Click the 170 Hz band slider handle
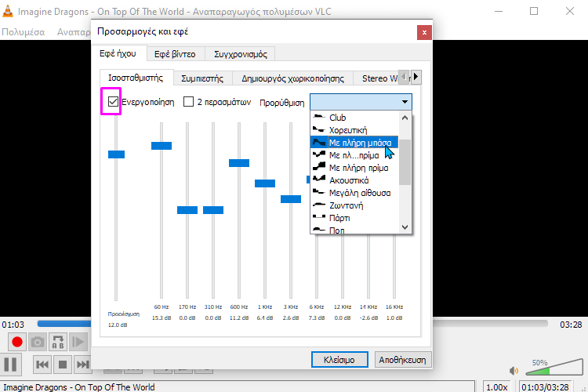The width and height of the screenshot is (588, 392). [x=187, y=210]
